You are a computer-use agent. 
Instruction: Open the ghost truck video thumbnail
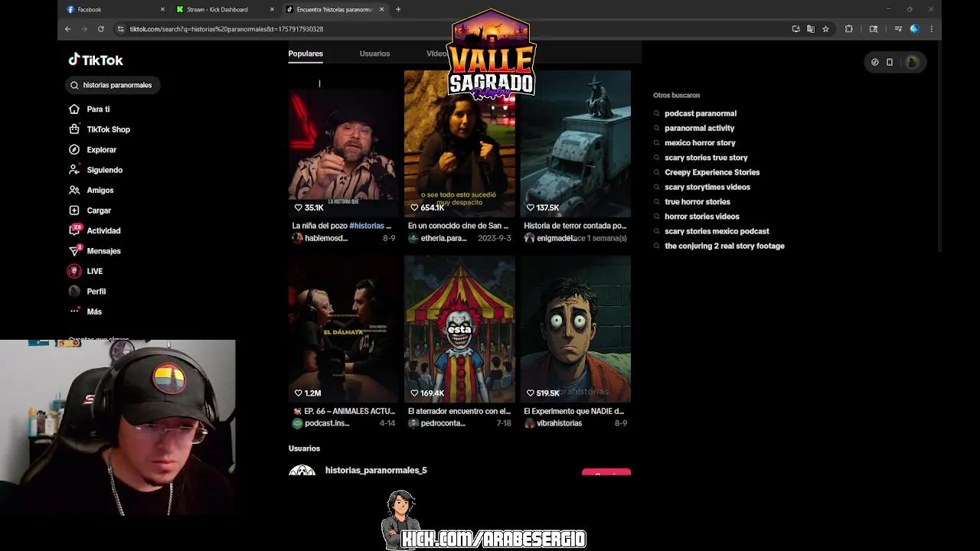(575, 144)
